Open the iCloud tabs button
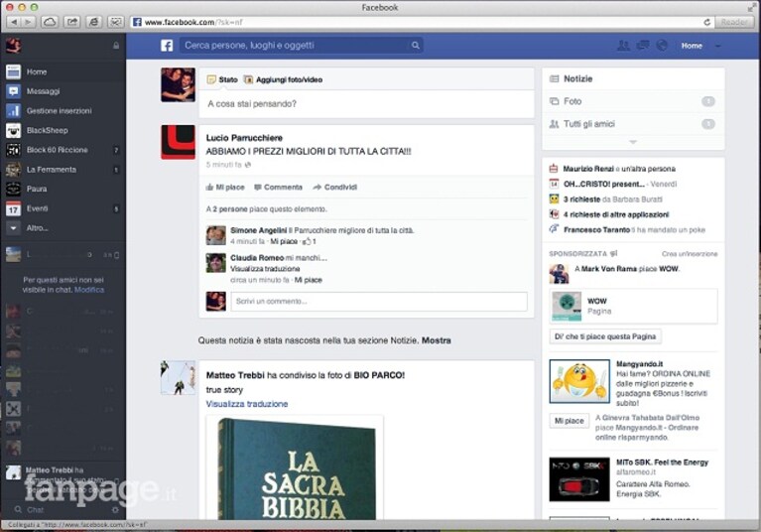Screen dimensions: 761x532 click(49, 22)
